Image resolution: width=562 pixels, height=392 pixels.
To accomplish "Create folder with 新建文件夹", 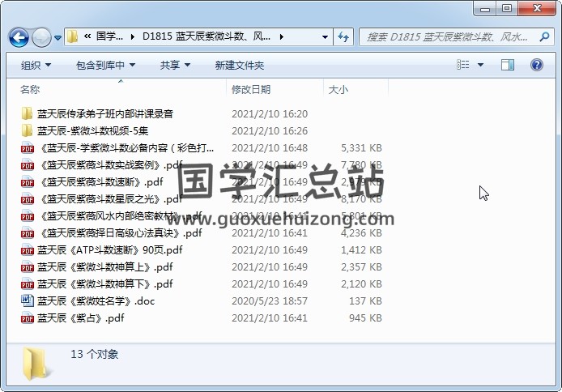I will (240, 66).
